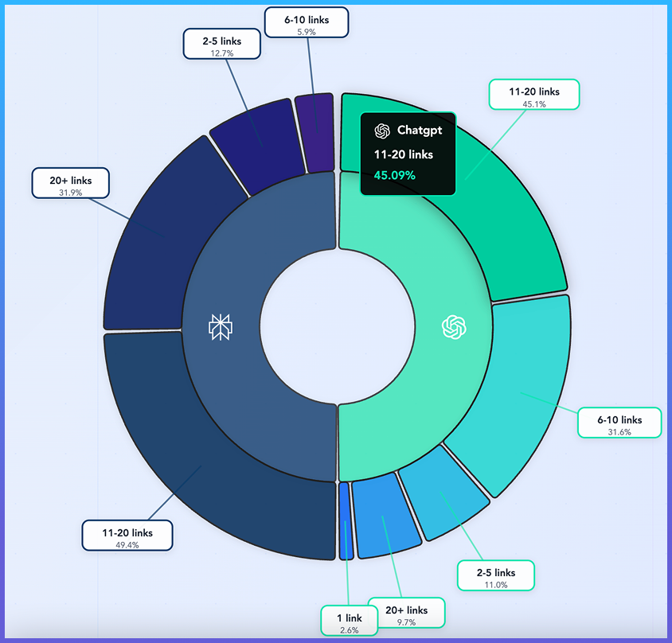Select the ChatGPT 2-5 links segment
The height and width of the screenshot is (643, 672).
coord(443,493)
